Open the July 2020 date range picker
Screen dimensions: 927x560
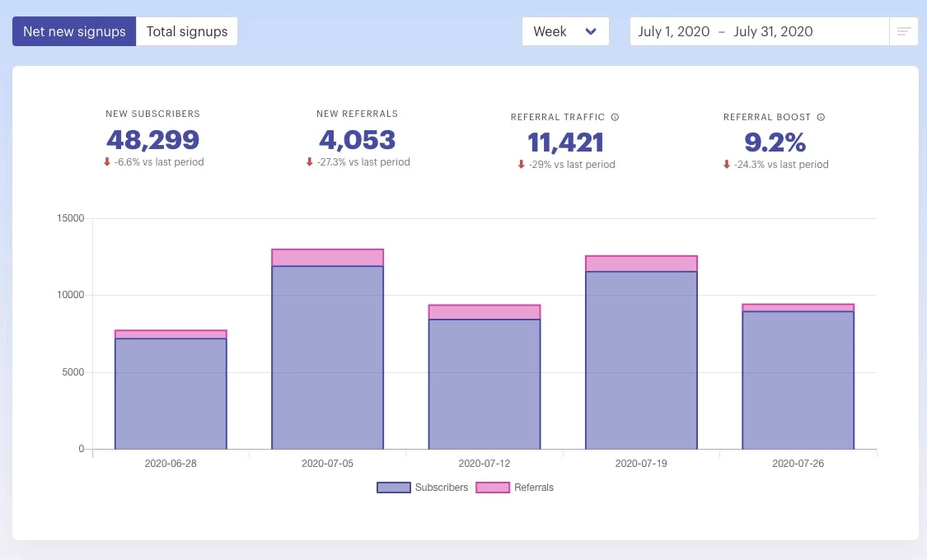pos(758,32)
